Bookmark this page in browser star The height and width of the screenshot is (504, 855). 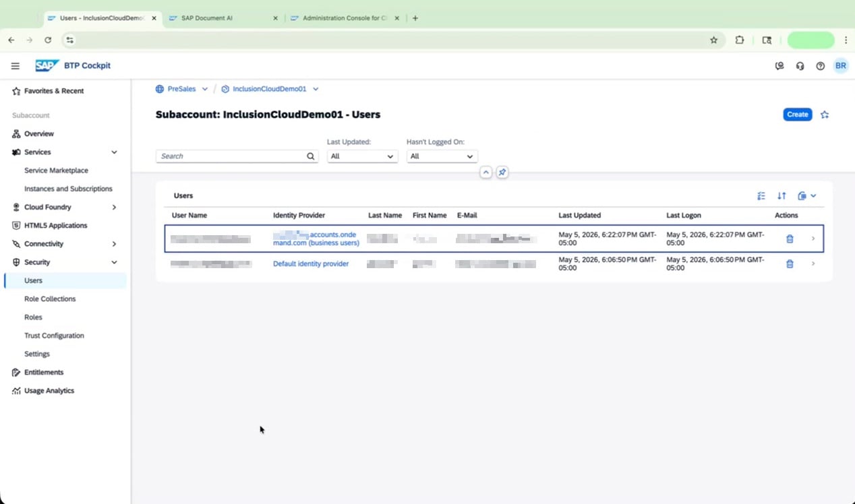point(714,40)
